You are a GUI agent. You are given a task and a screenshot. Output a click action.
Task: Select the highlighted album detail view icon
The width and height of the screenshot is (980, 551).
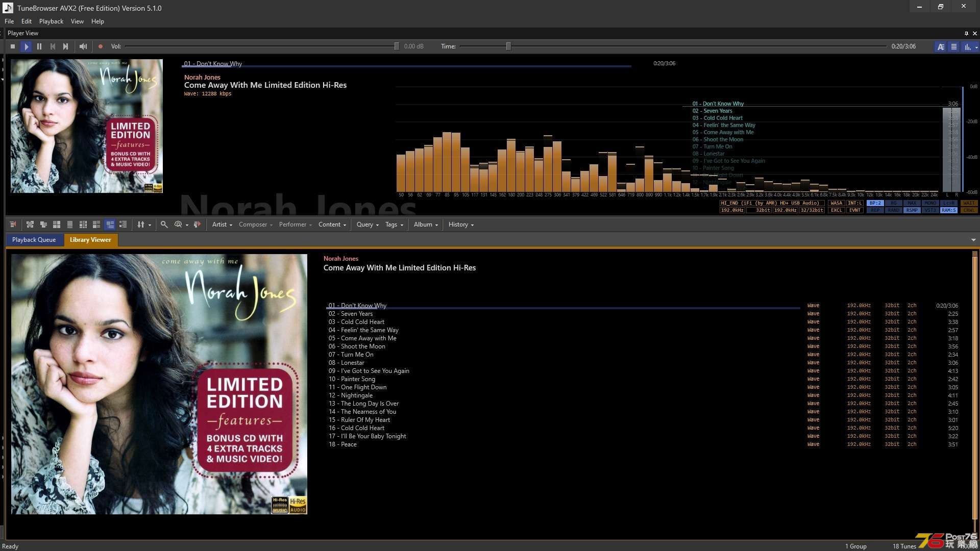pyautogui.click(x=110, y=224)
